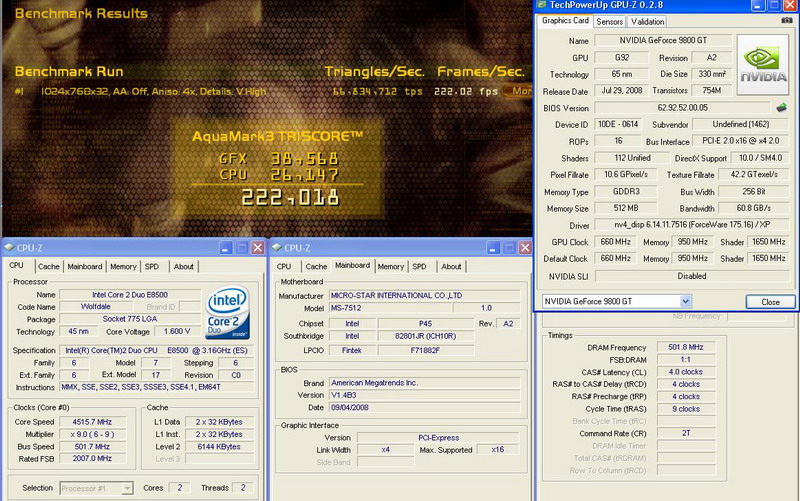Click the Driver field showing ForceWare 175.16
The width and height of the screenshot is (800, 501).
pyautogui.click(x=692, y=224)
